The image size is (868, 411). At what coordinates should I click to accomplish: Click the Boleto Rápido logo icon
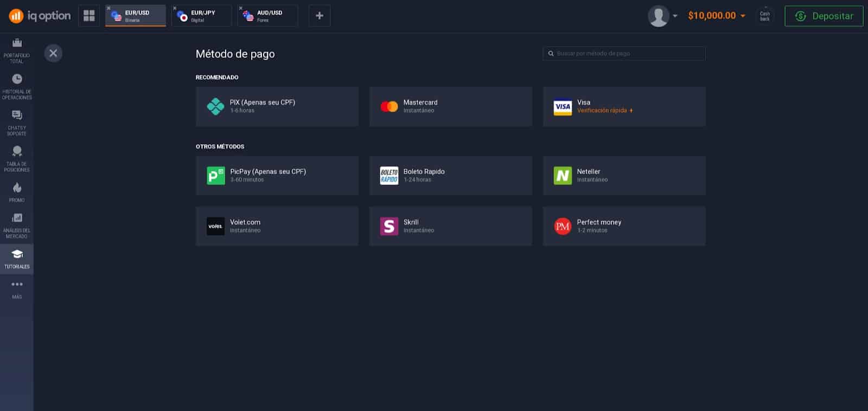pyautogui.click(x=389, y=176)
